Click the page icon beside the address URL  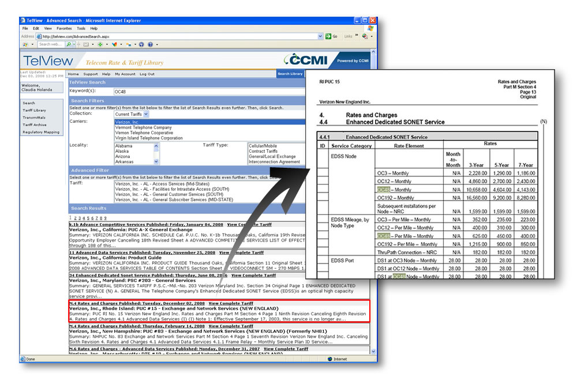click(x=39, y=36)
